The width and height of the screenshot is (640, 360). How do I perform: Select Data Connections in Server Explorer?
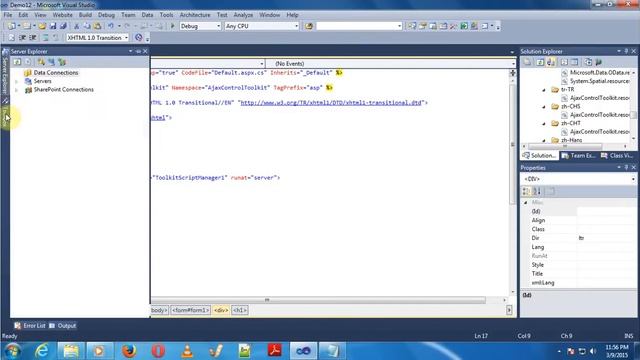[56, 73]
